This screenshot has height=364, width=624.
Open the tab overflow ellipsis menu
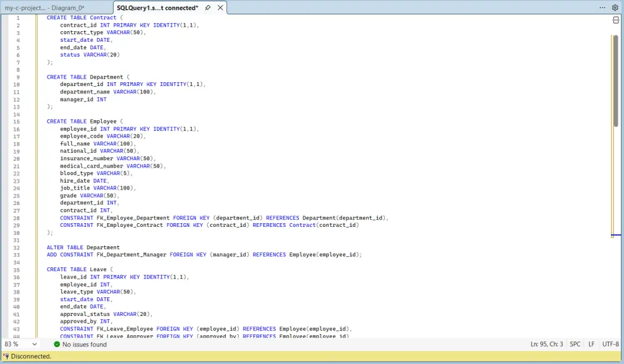pos(602,7)
